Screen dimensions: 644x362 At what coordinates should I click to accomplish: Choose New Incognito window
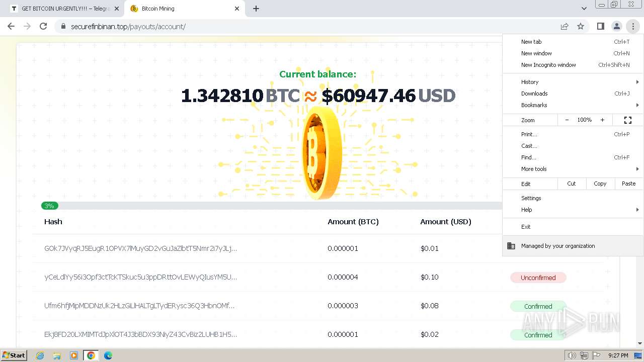click(x=573, y=65)
